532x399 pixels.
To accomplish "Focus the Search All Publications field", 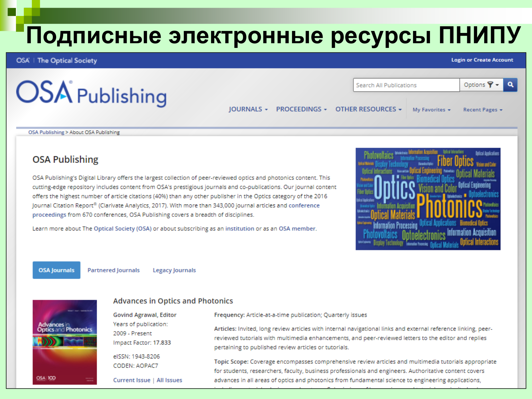I will (x=406, y=85).
